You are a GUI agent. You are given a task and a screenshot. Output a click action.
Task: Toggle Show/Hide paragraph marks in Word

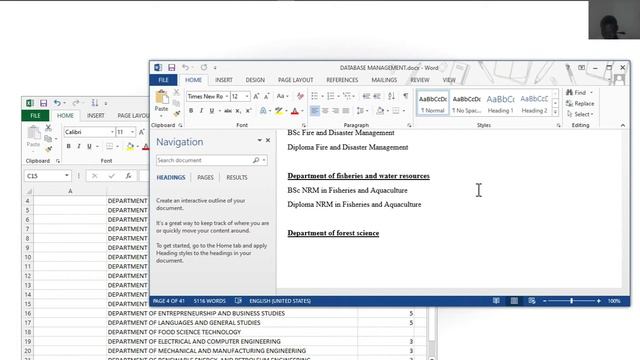tap(406, 96)
